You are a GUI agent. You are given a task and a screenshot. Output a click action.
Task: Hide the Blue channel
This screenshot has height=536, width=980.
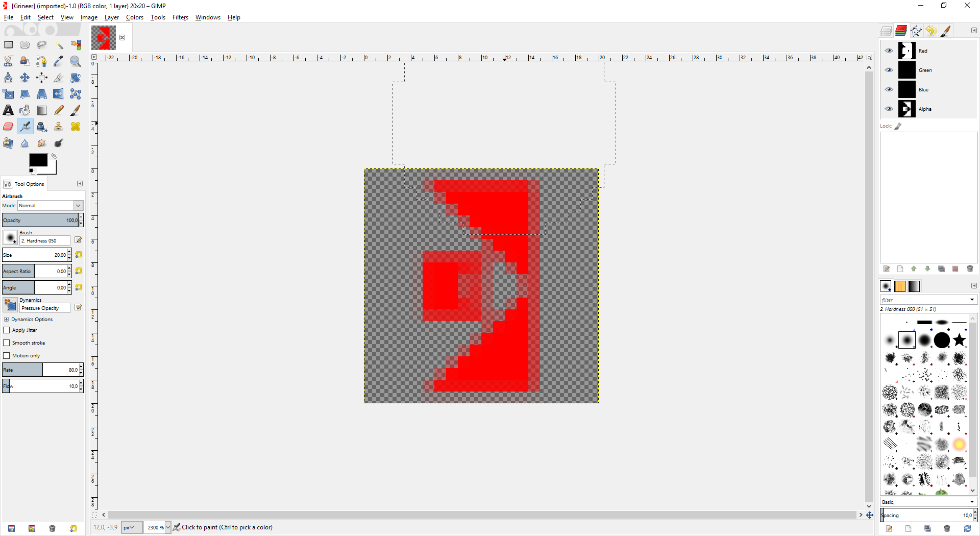889,89
